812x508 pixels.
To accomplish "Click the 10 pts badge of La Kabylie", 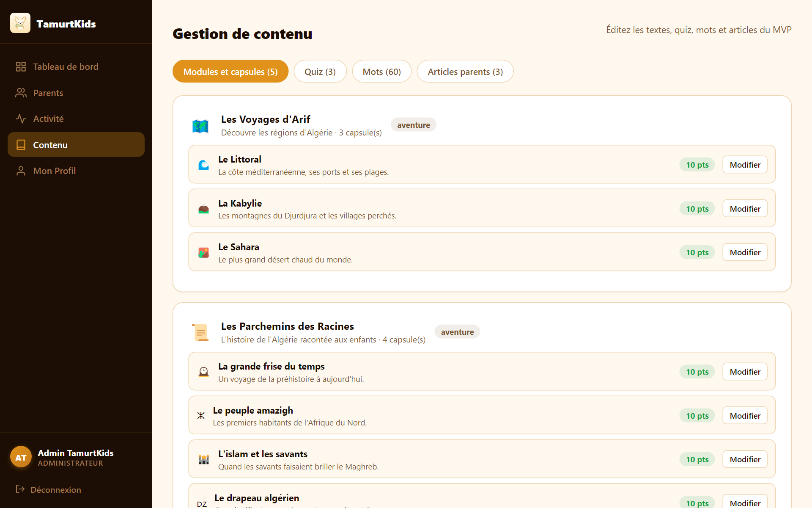I will pos(697,209).
